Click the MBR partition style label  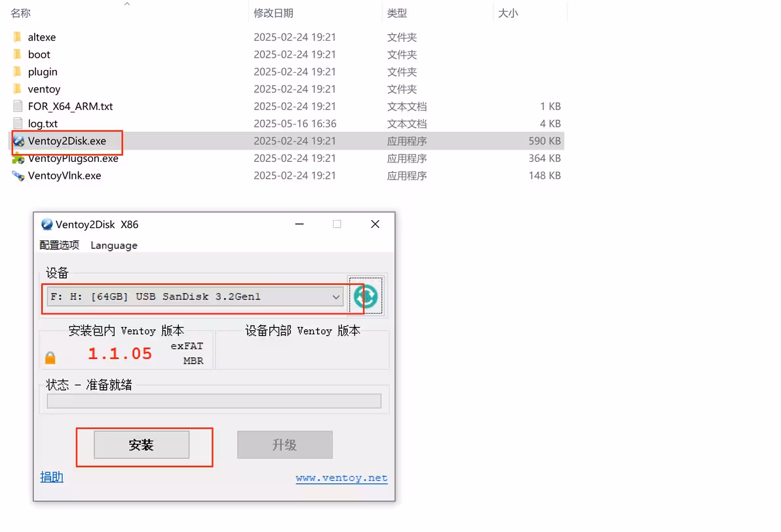tap(193, 360)
